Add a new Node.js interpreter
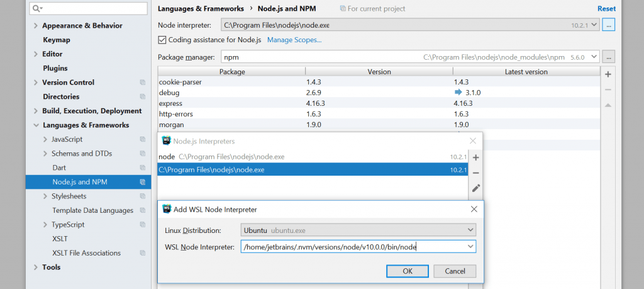 [476, 157]
